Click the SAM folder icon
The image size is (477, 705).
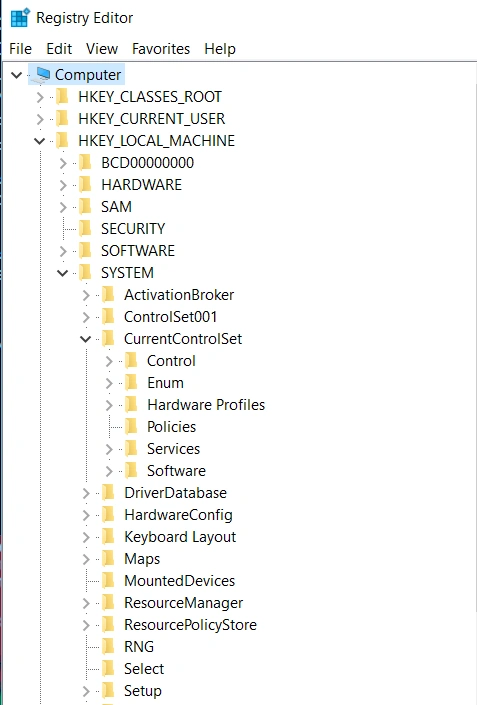[x=85, y=206]
